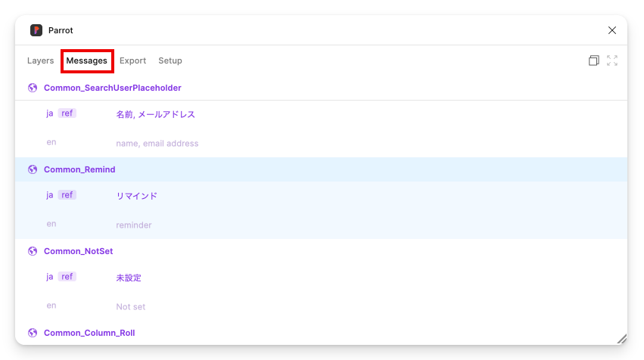Close the Parrot plugin window
Image resolution: width=644 pixels, height=360 pixels.
(612, 30)
